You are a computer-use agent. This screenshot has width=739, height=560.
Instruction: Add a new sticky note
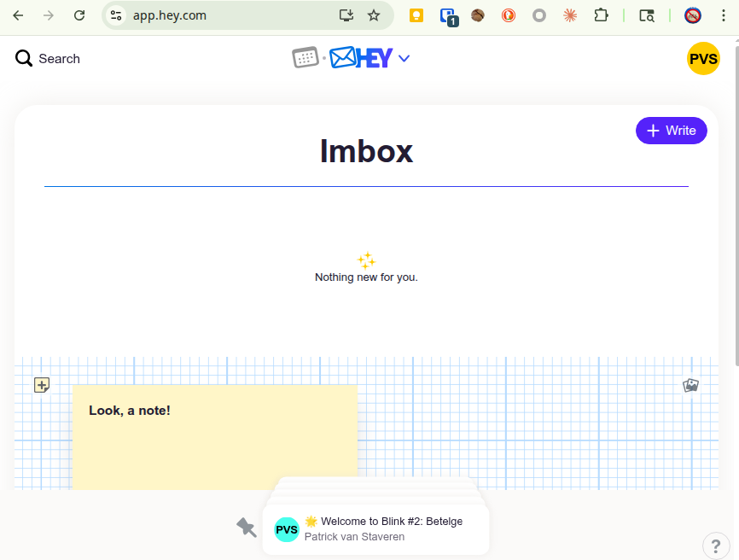42,385
